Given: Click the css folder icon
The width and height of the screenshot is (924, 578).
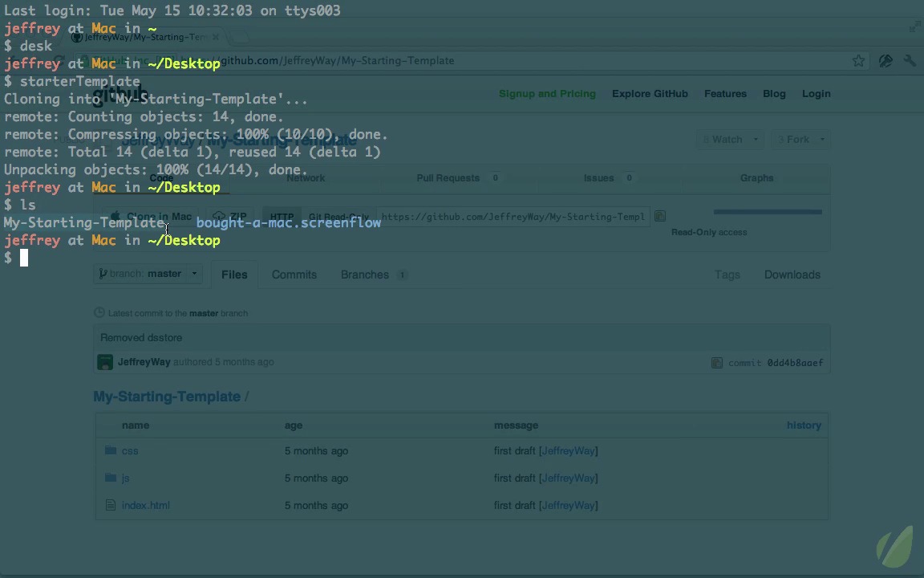Looking at the screenshot, I should pyautogui.click(x=110, y=450).
